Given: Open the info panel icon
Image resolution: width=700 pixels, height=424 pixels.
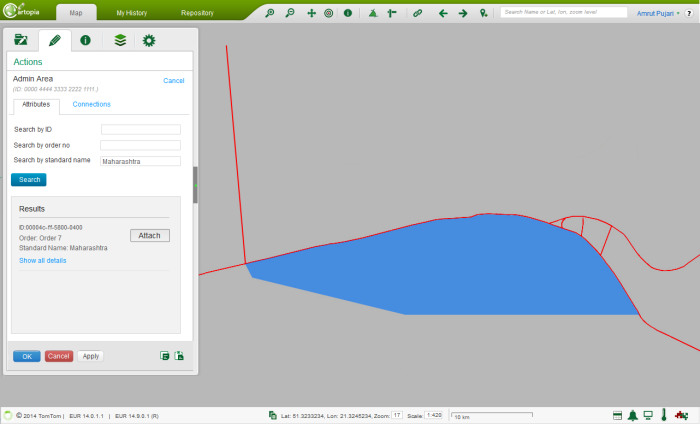Looking at the screenshot, I should pyautogui.click(x=85, y=41).
